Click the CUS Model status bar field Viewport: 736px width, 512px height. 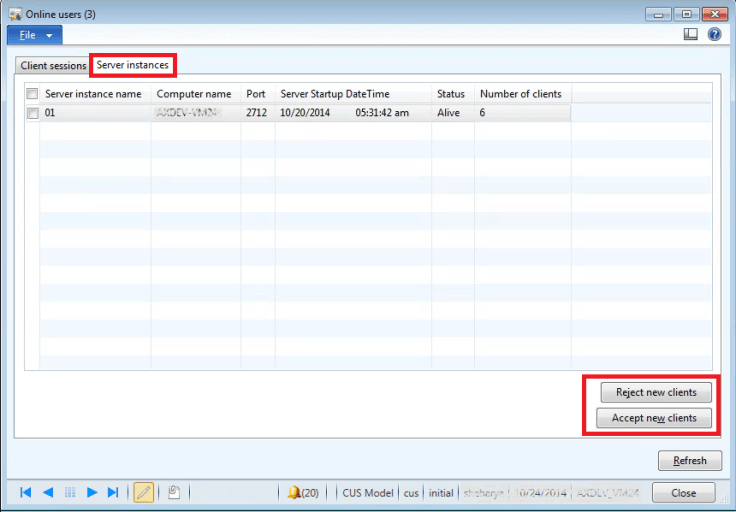[x=367, y=493]
